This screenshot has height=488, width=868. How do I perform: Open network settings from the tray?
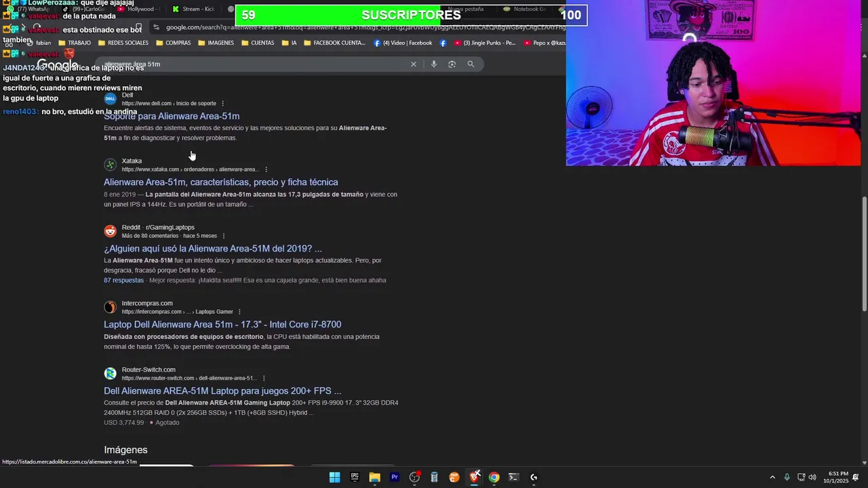click(x=800, y=477)
